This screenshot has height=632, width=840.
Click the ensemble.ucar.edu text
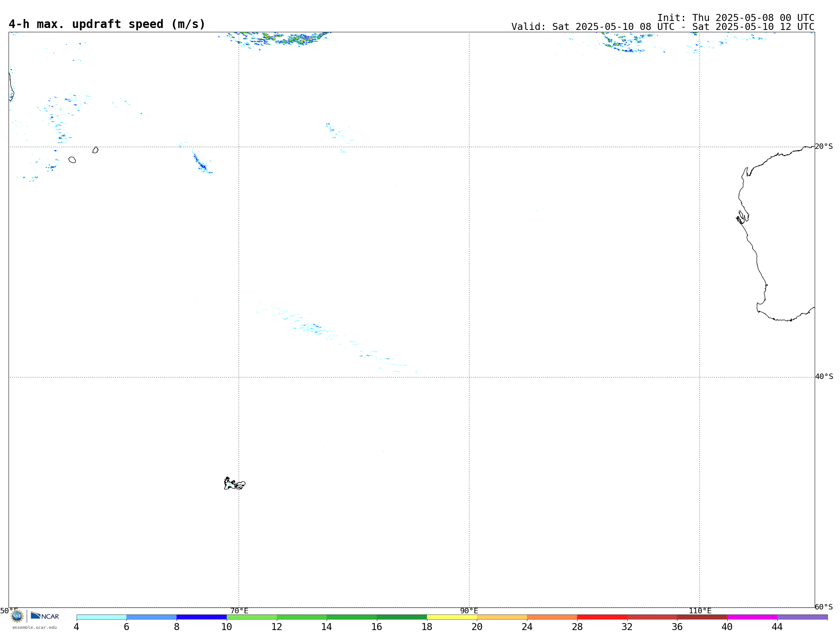point(34,627)
